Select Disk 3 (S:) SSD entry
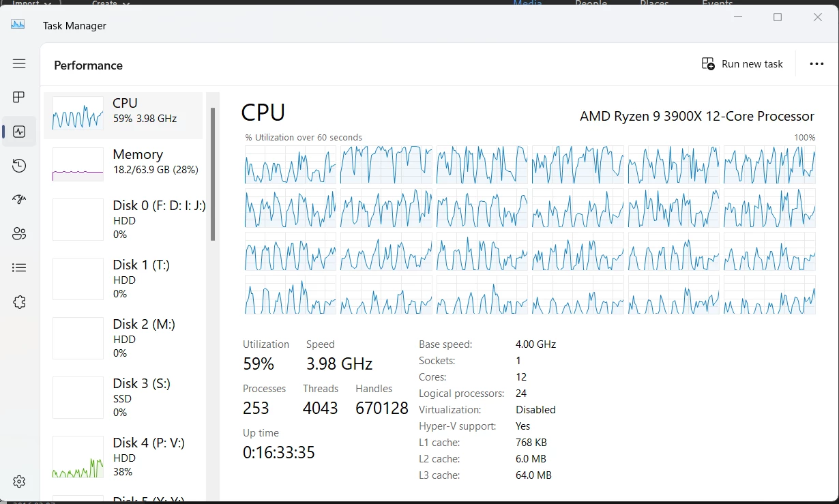 coord(123,398)
